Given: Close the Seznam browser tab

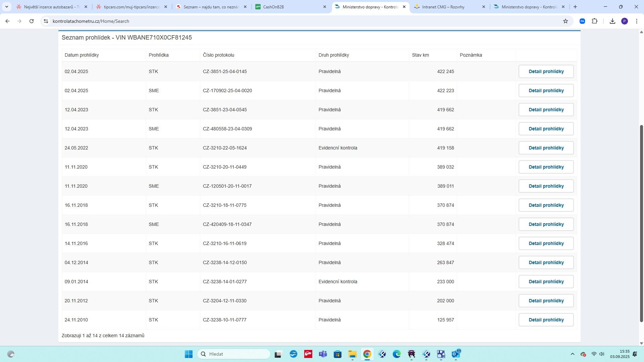Looking at the screenshot, I should [x=245, y=7].
